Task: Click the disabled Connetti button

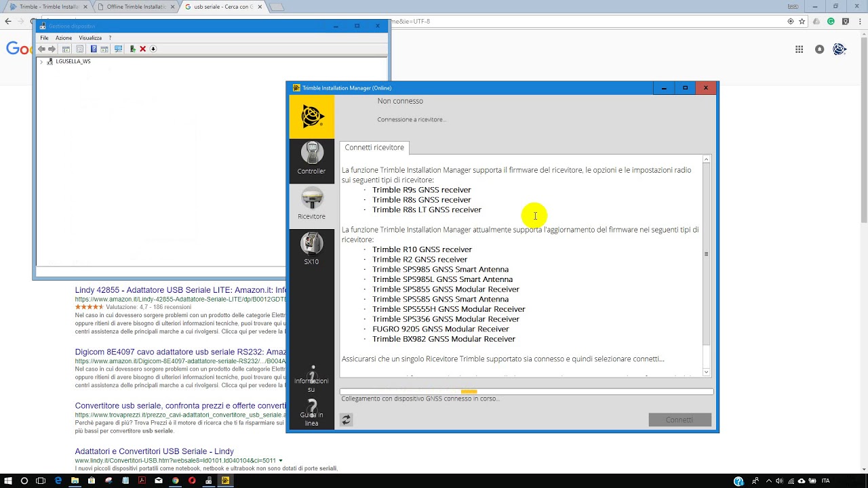Action: [x=679, y=420]
